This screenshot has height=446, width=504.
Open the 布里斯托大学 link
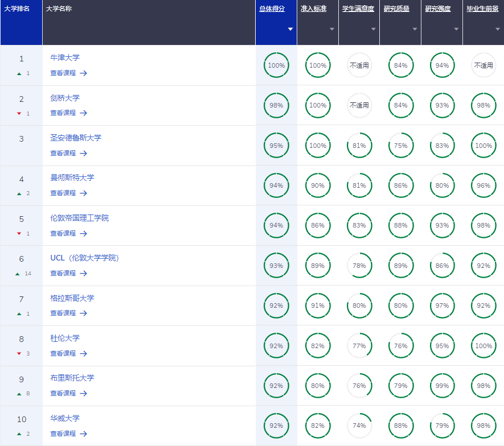pos(72,378)
